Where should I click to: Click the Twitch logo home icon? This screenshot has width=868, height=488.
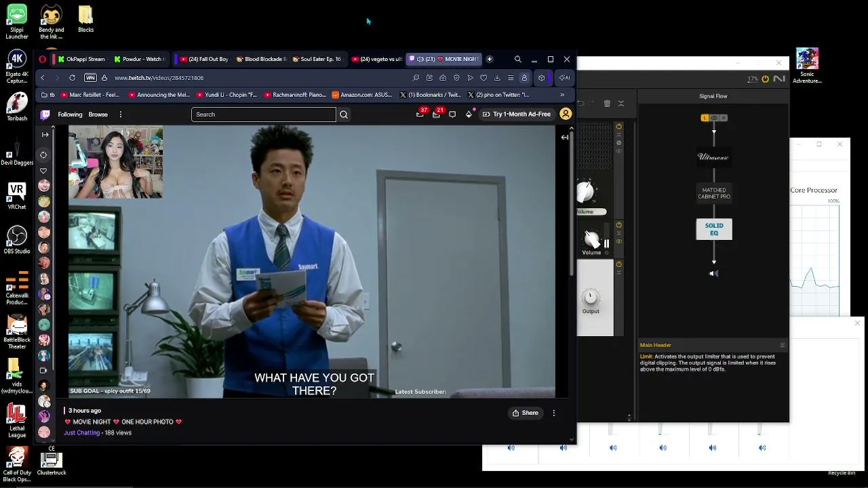(45, 115)
